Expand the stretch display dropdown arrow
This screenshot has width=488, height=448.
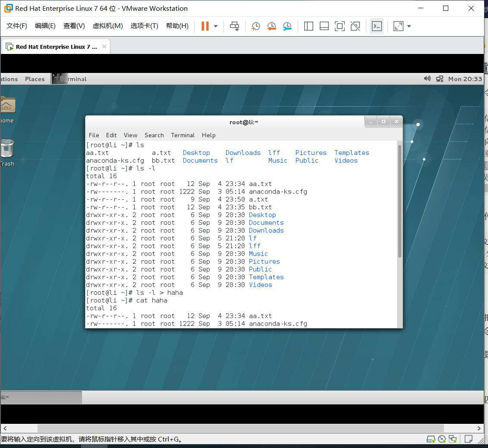409,26
